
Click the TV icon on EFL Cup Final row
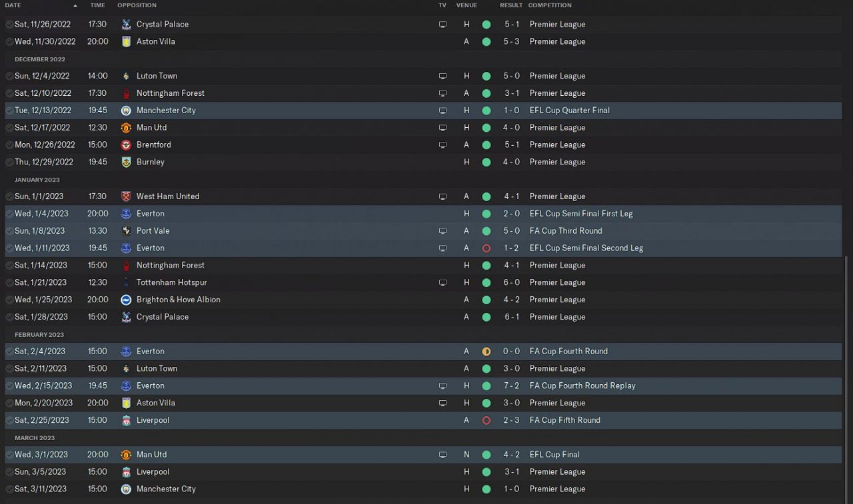[442, 455]
